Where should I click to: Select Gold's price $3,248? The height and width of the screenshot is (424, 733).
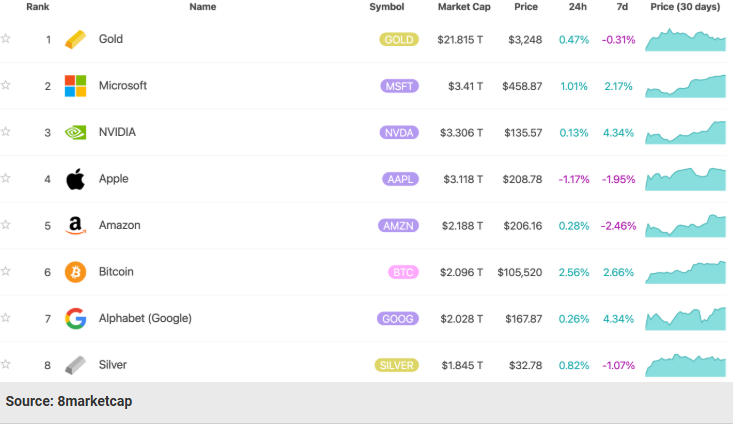click(525, 40)
